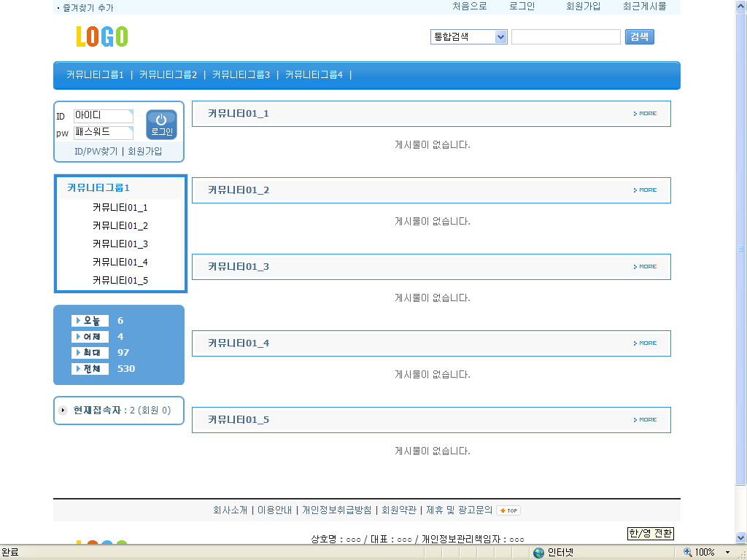
Task: Click the colorful LOGO image in header
Action: pos(102,36)
